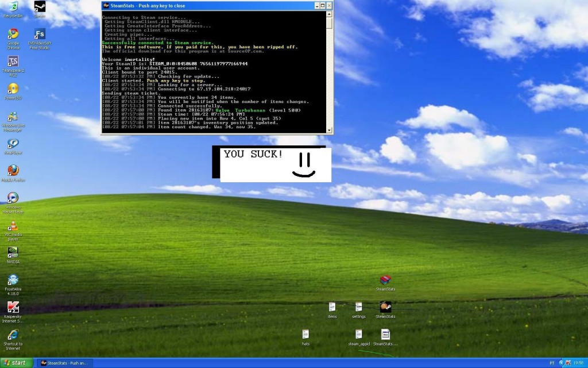Image resolution: width=588 pixels, height=368 pixels.
Task: Expand hidden system tray icons arrow
Action: pos(562,363)
